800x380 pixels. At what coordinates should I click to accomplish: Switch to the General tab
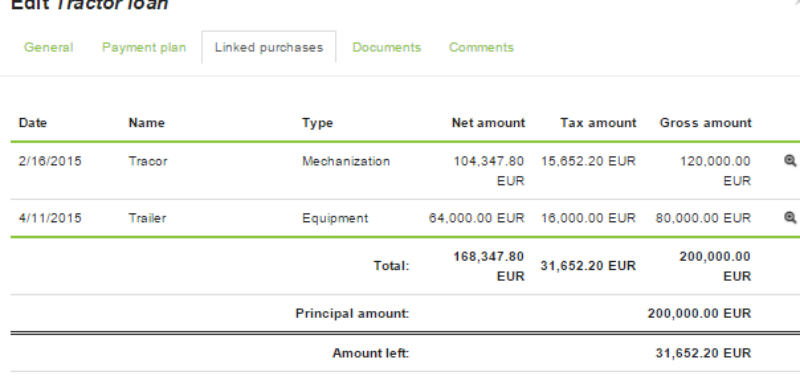48,47
